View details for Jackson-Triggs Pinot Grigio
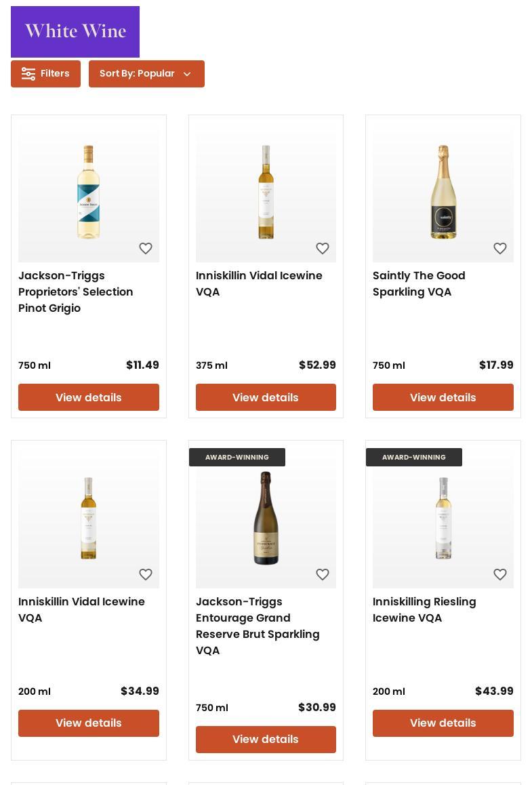The height and width of the screenshot is (785, 532). click(89, 397)
